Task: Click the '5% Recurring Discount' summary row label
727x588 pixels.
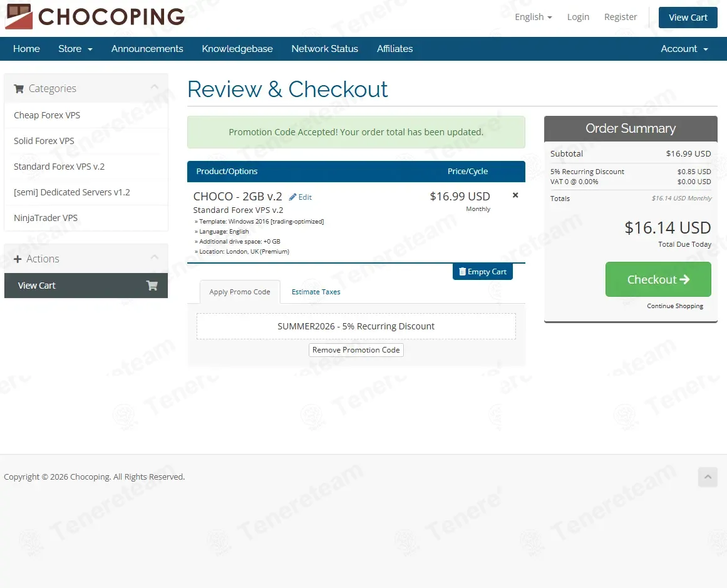Action: tap(587, 172)
